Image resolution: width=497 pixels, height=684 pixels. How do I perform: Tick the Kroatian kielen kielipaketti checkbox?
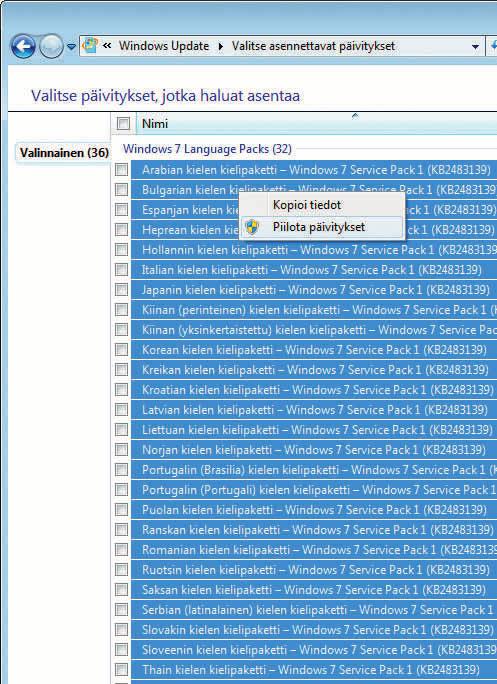pos(121,390)
